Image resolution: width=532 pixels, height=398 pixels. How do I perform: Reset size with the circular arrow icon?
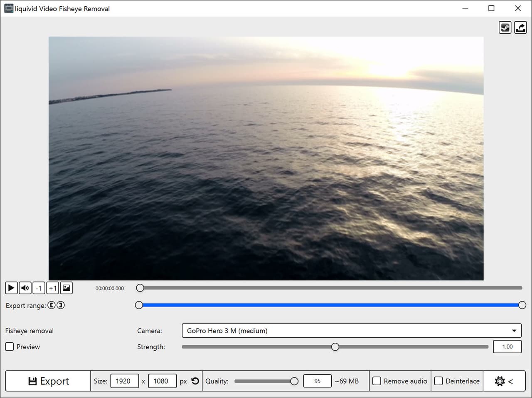pos(195,381)
